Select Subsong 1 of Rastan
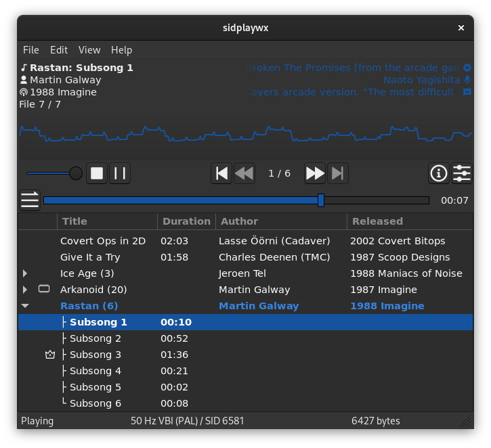Screen dimensions: 491x448 pos(245,322)
